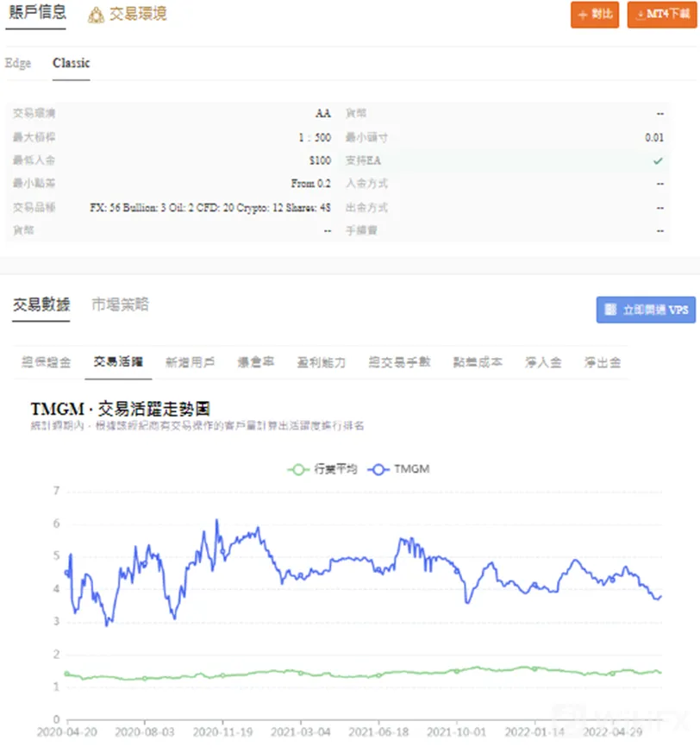Click the 2022-04-29 date axis label

pos(612,732)
